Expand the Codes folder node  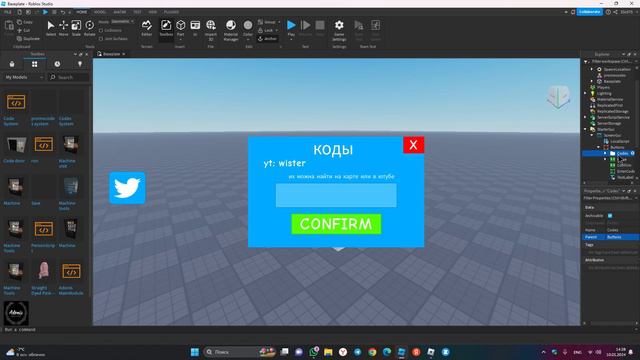605,153
